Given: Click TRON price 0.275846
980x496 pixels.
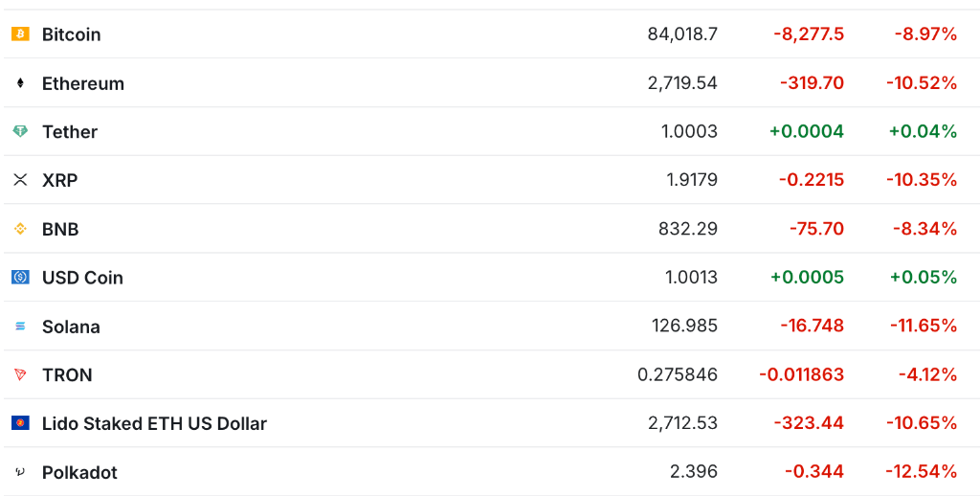Looking at the screenshot, I should [x=678, y=374].
